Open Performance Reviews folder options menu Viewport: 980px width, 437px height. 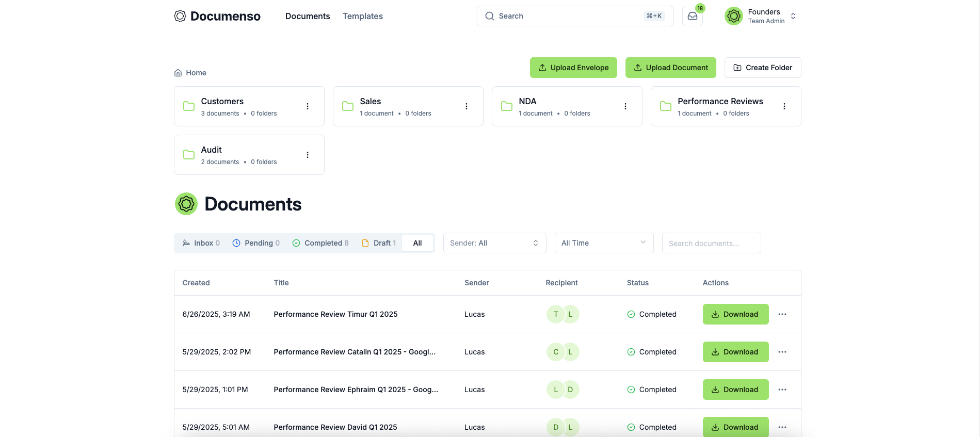point(784,106)
